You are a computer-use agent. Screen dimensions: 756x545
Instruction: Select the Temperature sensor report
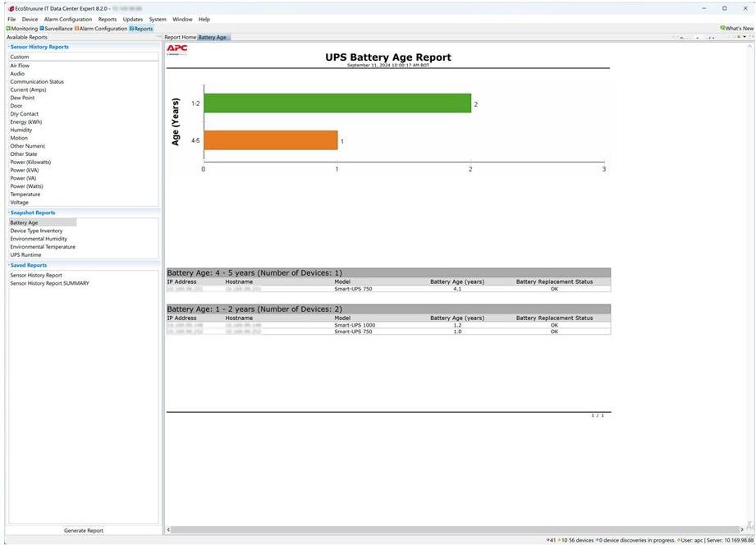click(25, 195)
